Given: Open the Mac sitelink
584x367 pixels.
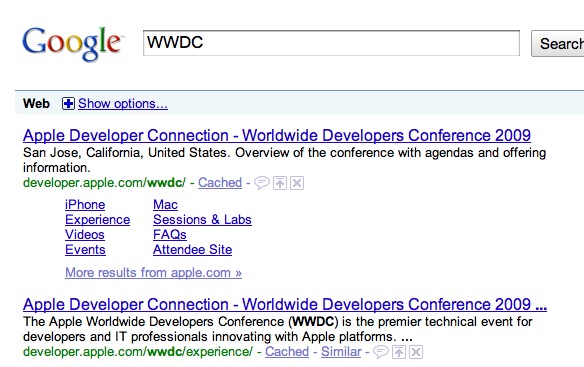Looking at the screenshot, I should 165,205.
